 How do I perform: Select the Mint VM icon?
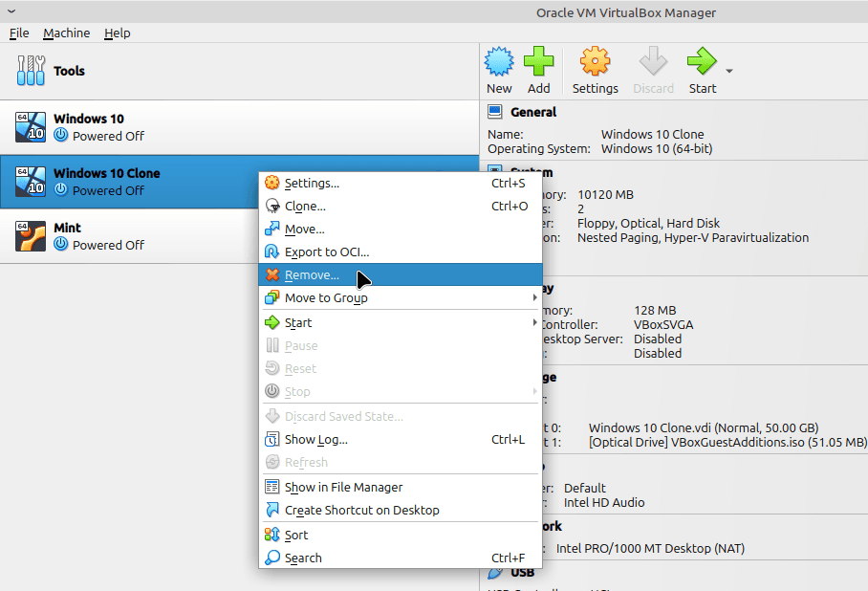click(31, 236)
